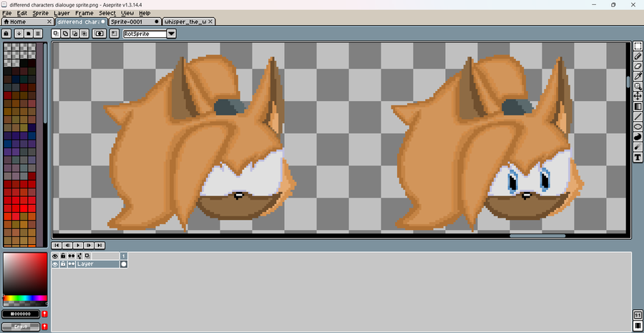Viewport: 644px width, 333px height.
Task: Open the Layer menu
Action: click(62, 13)
